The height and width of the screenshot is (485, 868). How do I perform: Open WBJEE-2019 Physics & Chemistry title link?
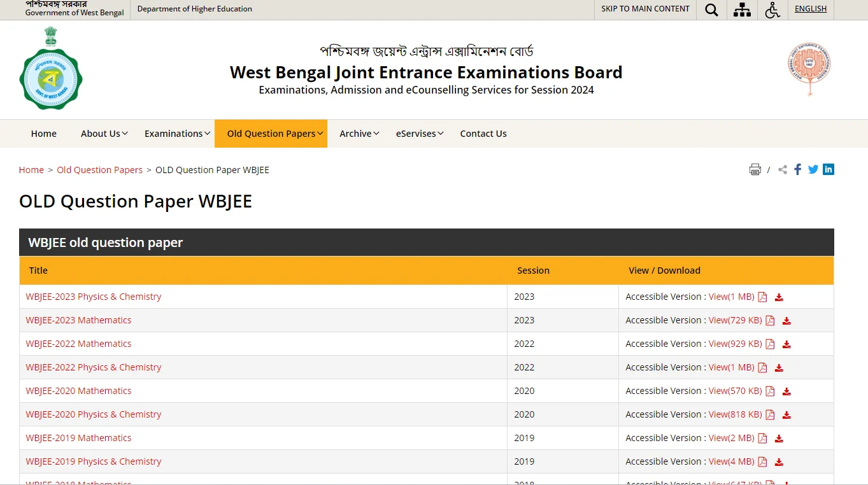tap(94, 461)
